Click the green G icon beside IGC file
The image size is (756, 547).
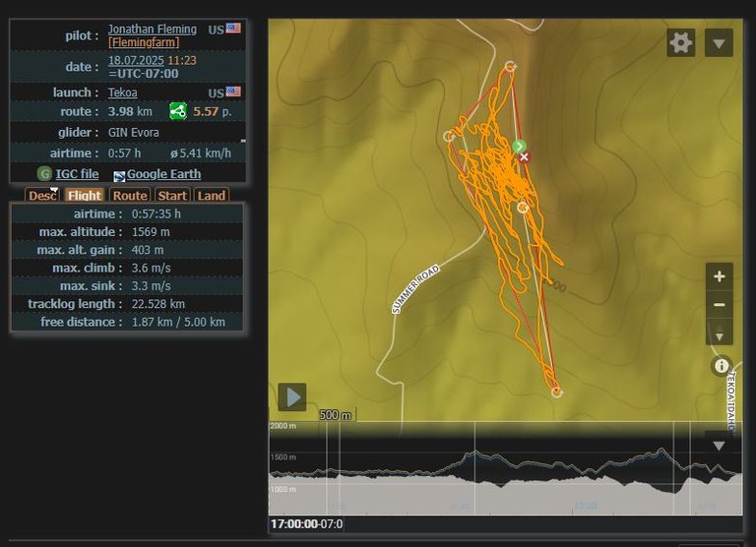(x=44, y=173)
